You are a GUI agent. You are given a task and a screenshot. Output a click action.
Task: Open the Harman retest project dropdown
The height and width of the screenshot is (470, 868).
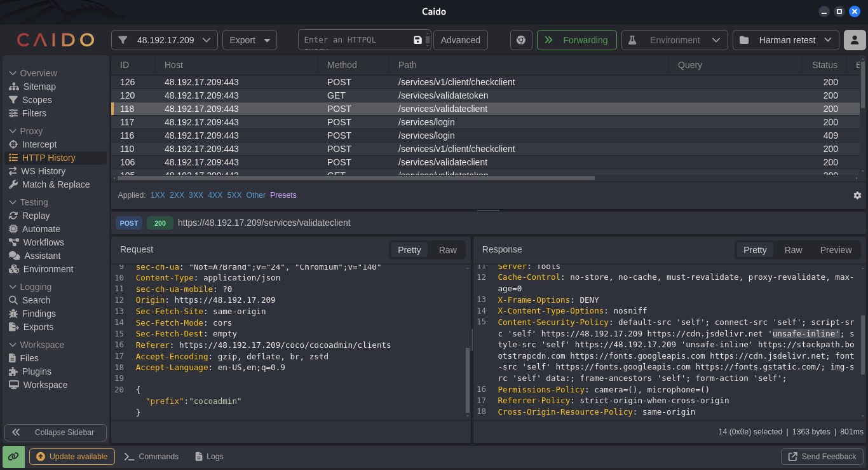pos(786,40)
